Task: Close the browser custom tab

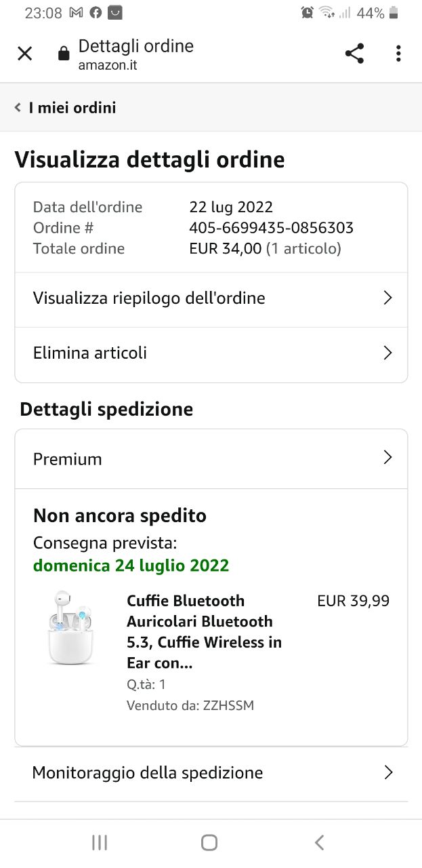Action: pyautogui.click(x=25, y=54)
